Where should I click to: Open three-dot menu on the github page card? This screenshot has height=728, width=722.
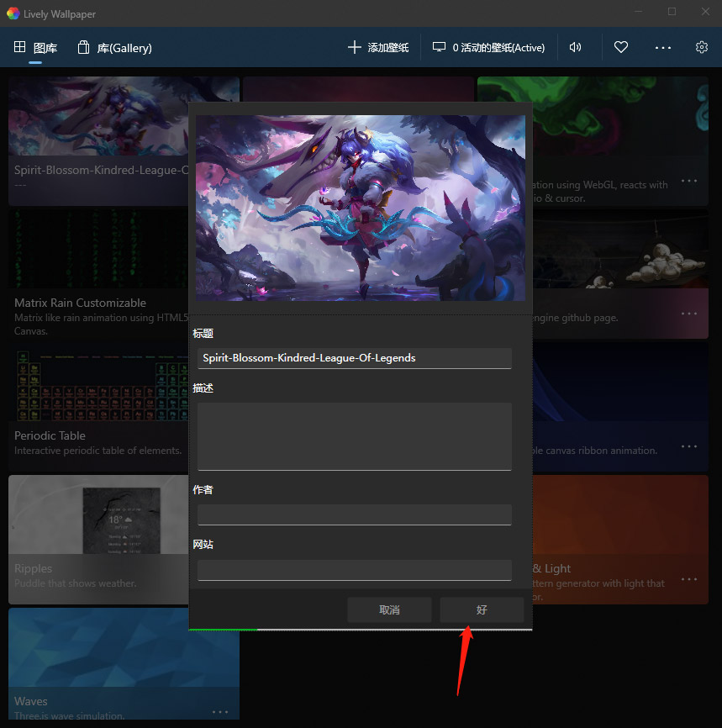(689, 314)
